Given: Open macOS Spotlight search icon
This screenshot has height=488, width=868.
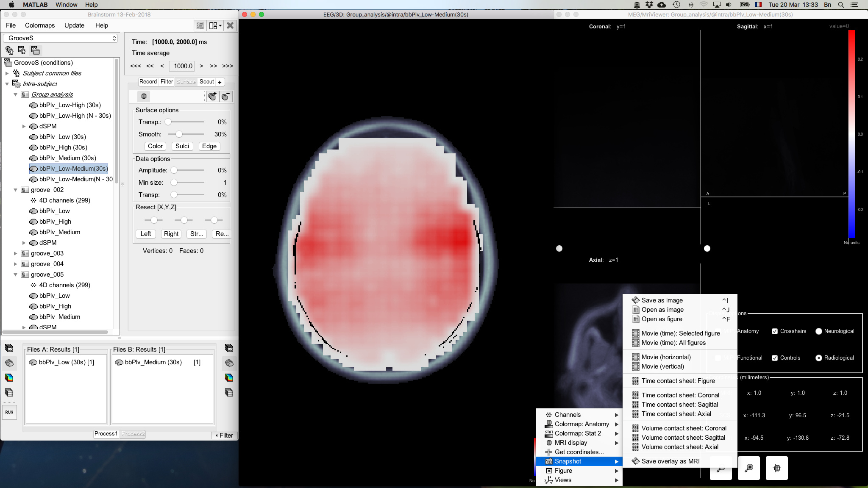Looking at the screenshot, I should pos(841,5).
